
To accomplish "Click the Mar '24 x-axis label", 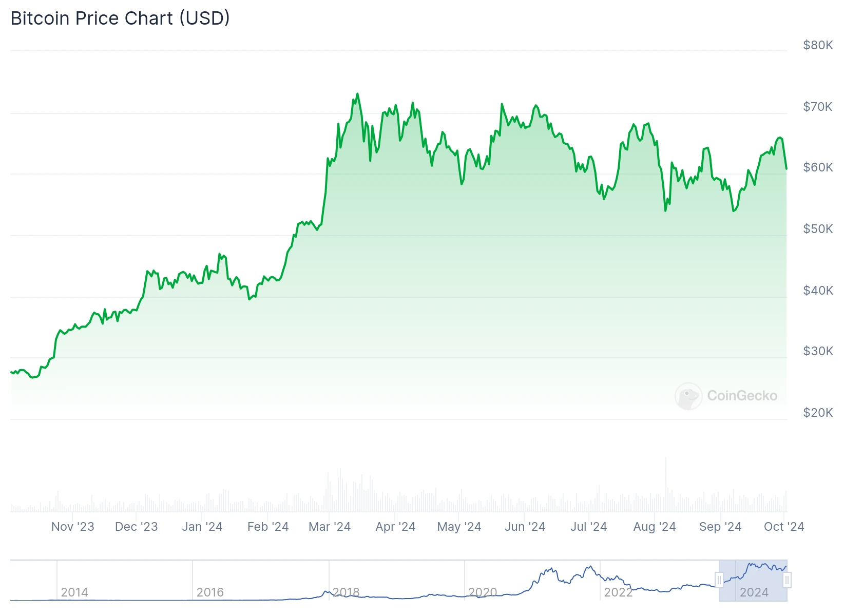I will (x=330, y=527).
